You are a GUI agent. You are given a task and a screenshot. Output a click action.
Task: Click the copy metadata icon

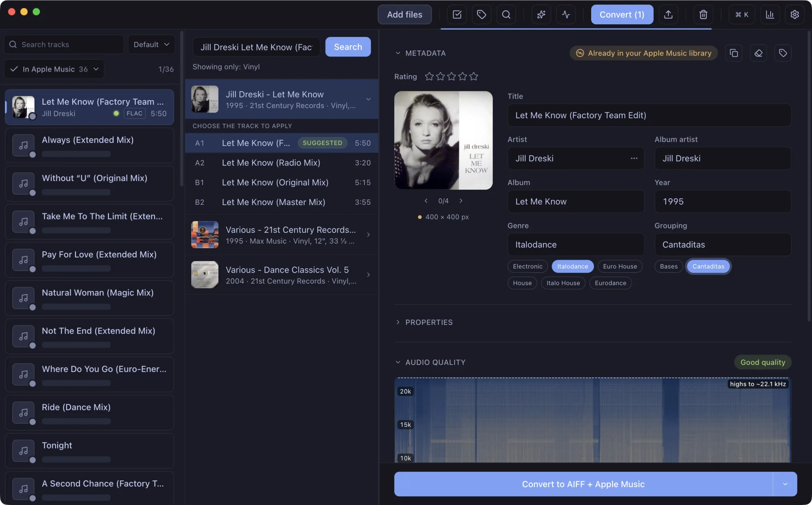point(734,53)
